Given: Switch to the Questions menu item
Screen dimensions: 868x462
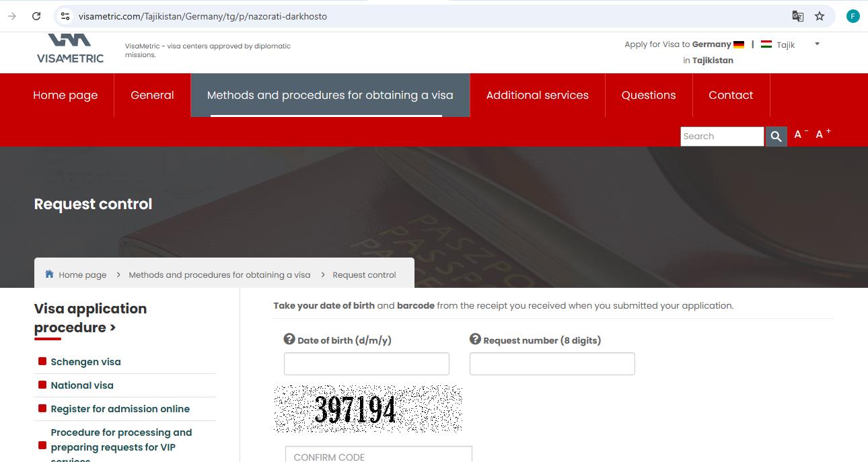Looking at the screenshot, I should (648, 95).
